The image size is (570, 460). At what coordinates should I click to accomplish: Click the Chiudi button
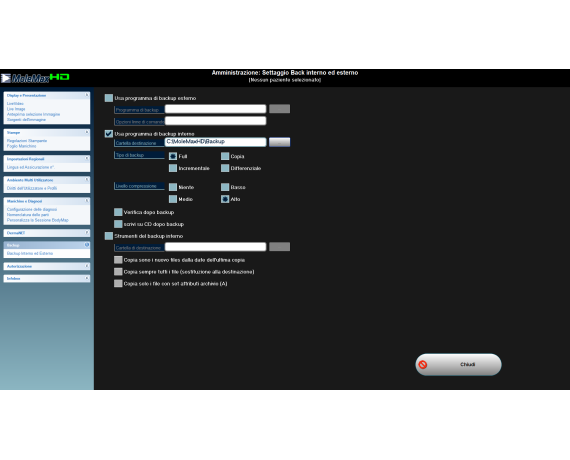[458, 364]
